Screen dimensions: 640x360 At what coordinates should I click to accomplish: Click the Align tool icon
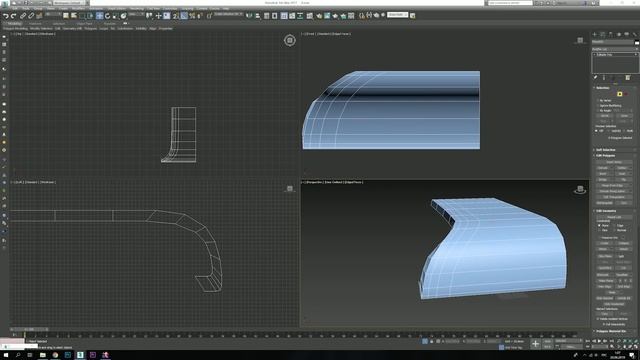[x=258, y=16]
